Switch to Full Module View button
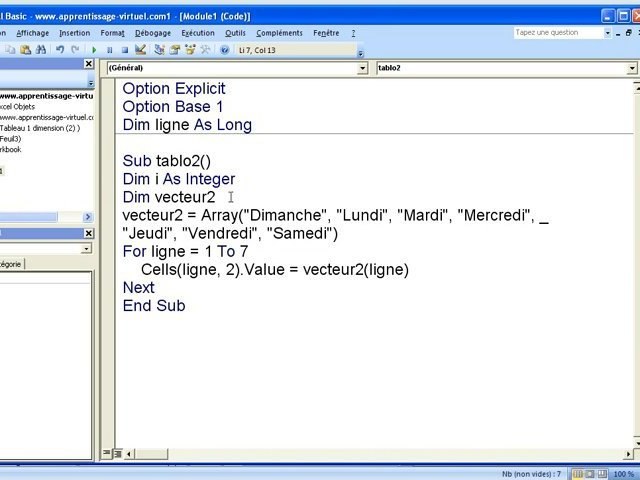The height and width of the screenshot is (480, 640). (x=118, y=453)
